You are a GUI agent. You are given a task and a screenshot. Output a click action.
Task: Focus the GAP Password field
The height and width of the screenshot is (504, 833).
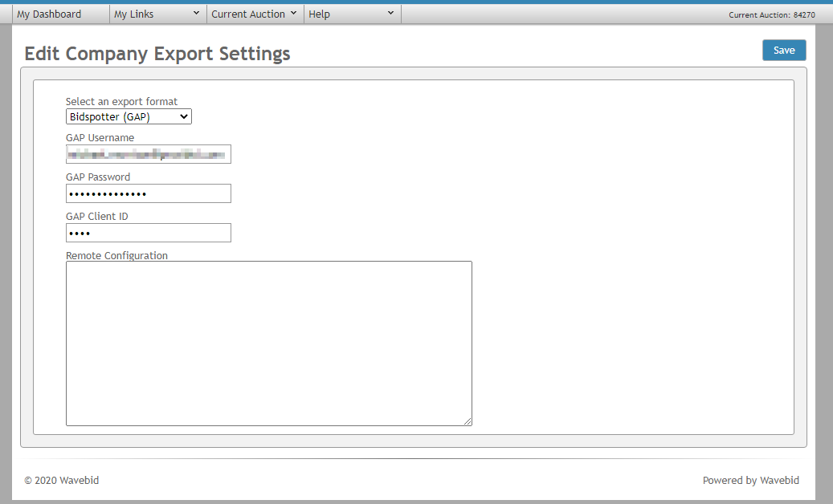click(148, 193)
